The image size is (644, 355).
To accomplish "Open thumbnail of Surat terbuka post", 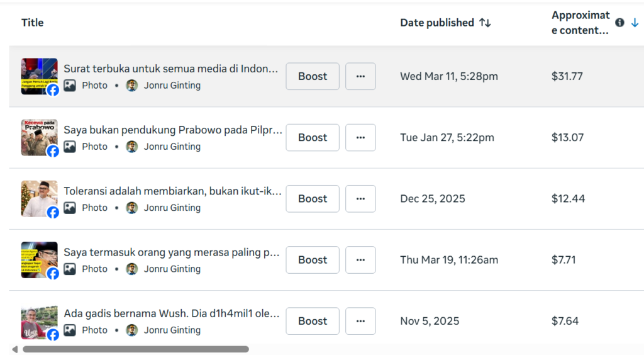I will (39, 76).
